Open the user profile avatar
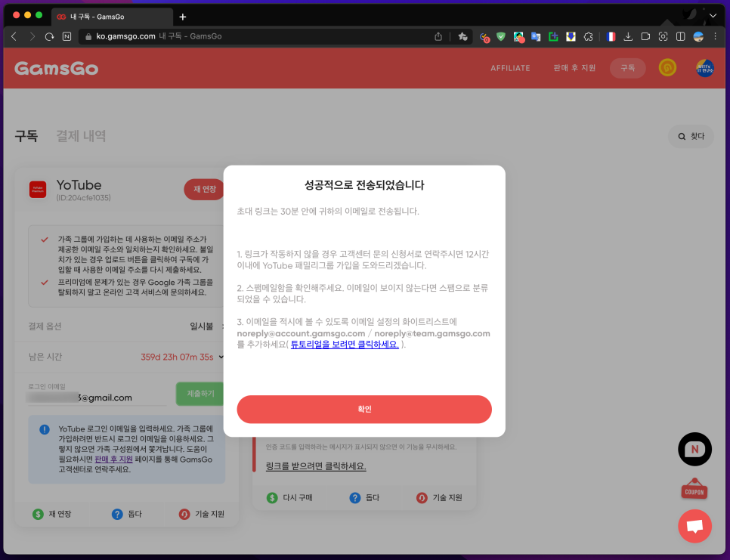 [x=705, y=68]
